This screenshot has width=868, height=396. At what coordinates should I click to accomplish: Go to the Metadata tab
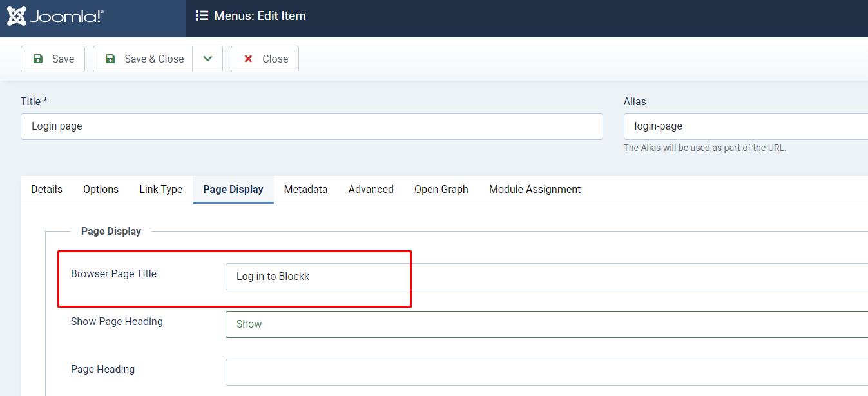(x=305, y=190)
